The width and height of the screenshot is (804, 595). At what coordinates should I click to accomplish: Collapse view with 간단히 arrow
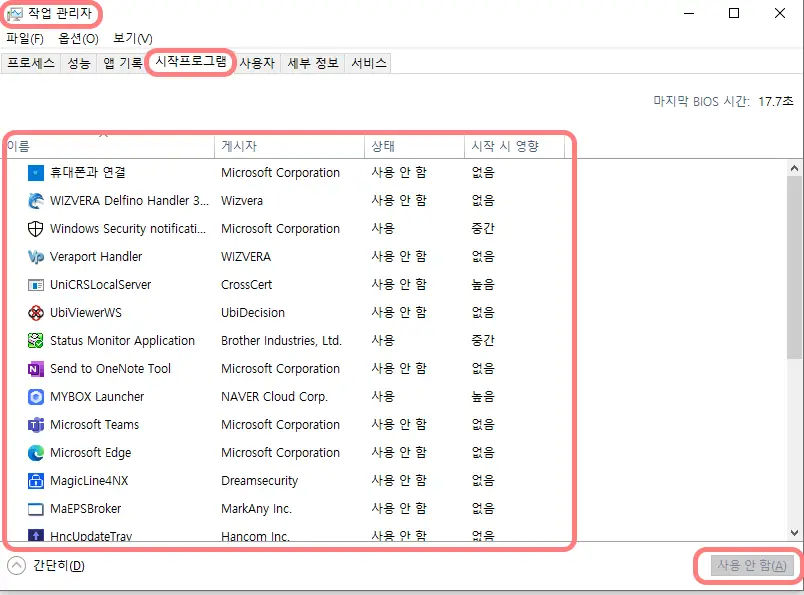tap(16, 566)
